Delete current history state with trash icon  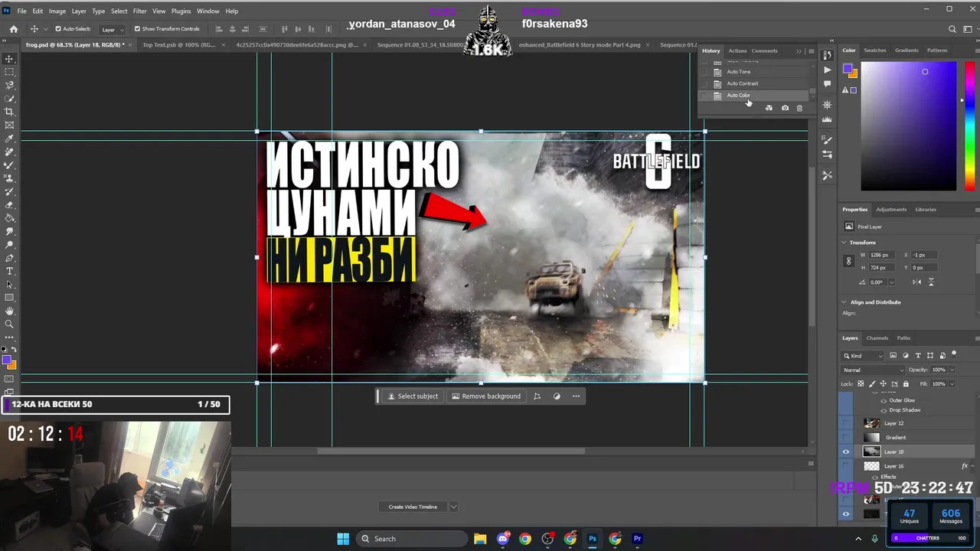799,108
